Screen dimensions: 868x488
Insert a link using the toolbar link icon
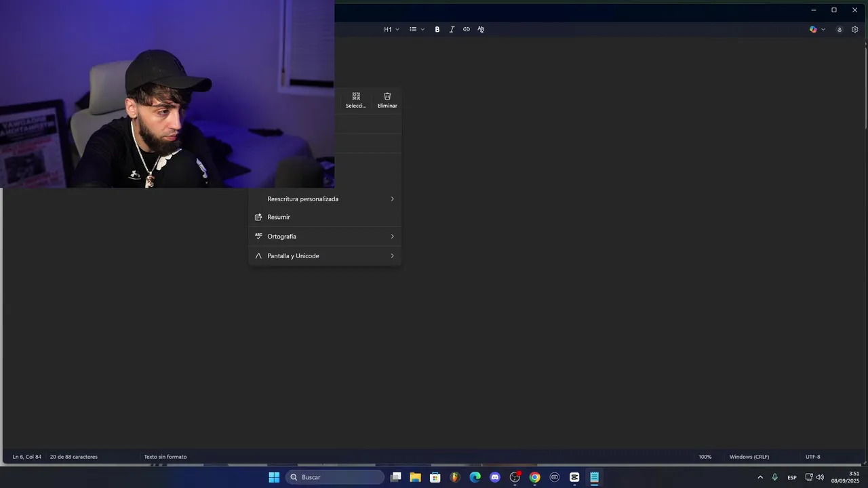(467, 29)
